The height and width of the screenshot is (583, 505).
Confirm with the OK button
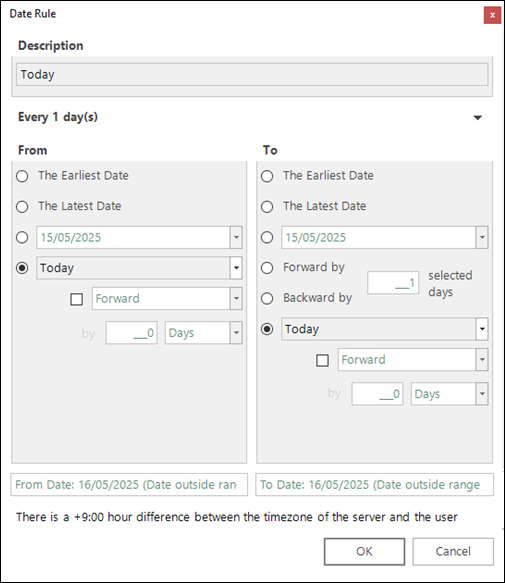click(364, 551)
